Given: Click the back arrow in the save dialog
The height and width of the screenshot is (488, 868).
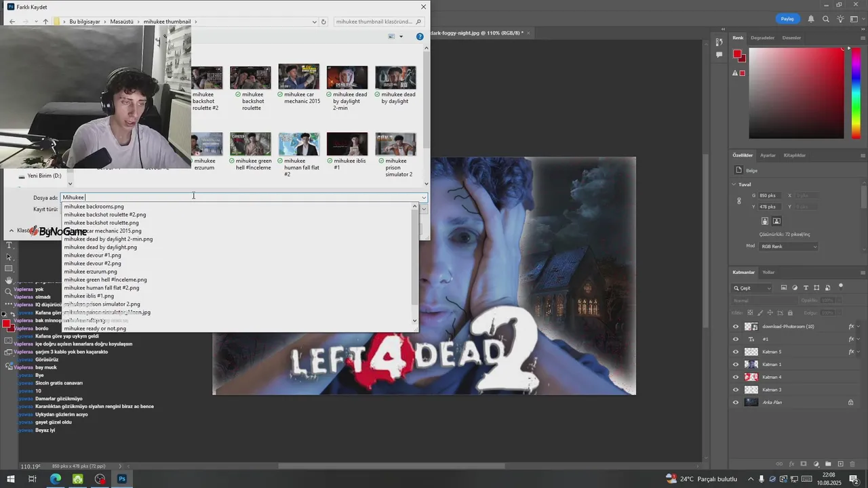Looking at the screenshot, I should [x=12, y=22].
